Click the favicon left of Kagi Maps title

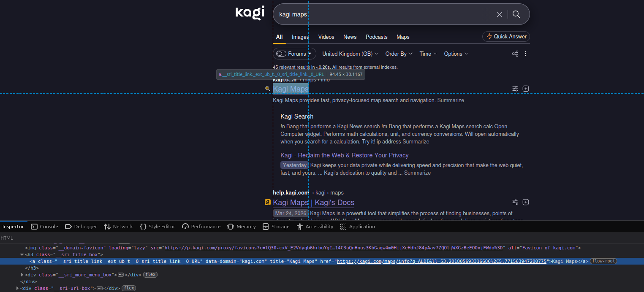pos(267,89)
